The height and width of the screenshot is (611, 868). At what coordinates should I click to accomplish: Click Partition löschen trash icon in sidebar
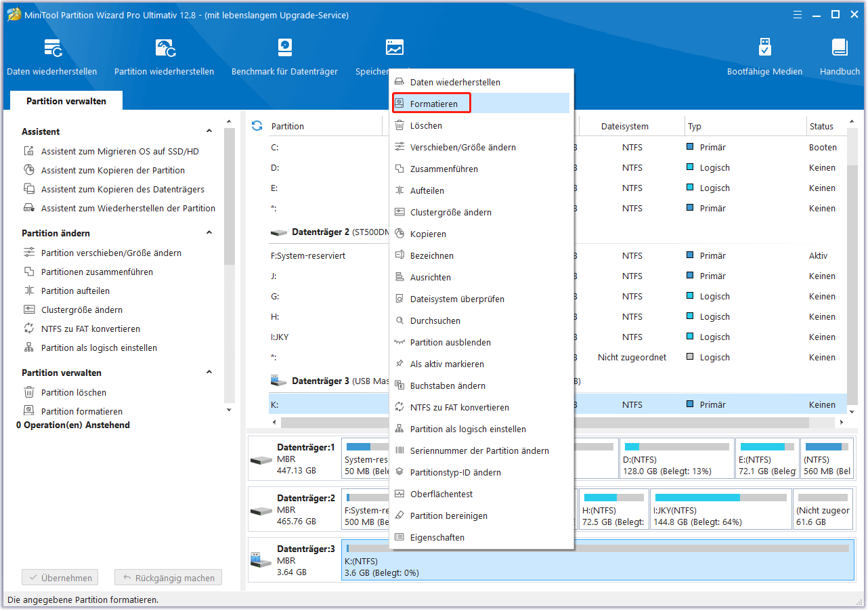coord(29,392)
